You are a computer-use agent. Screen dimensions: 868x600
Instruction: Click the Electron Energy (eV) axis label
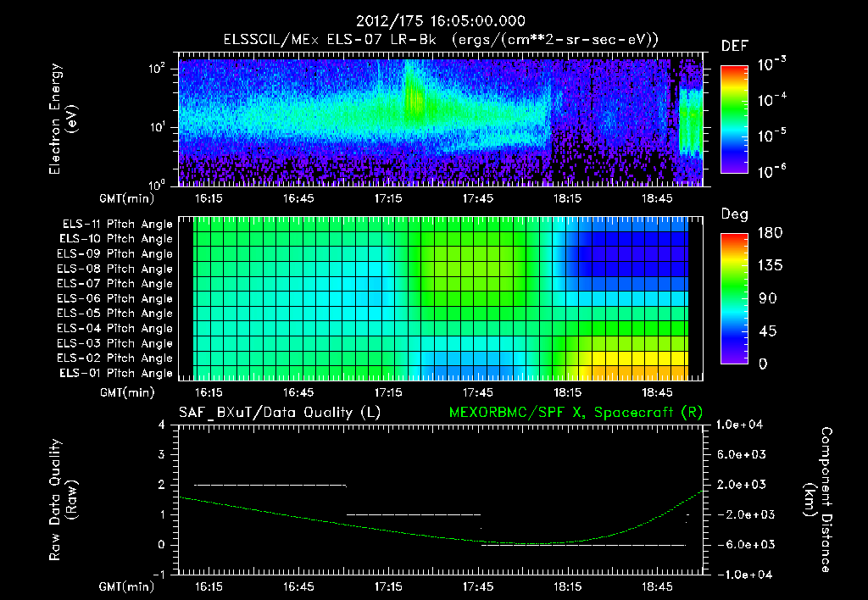point(63,119)
